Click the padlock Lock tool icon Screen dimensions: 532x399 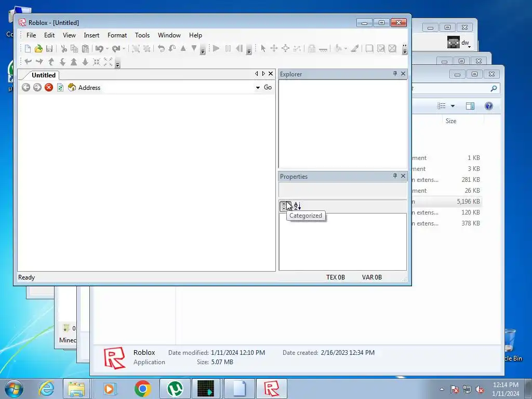312,48
